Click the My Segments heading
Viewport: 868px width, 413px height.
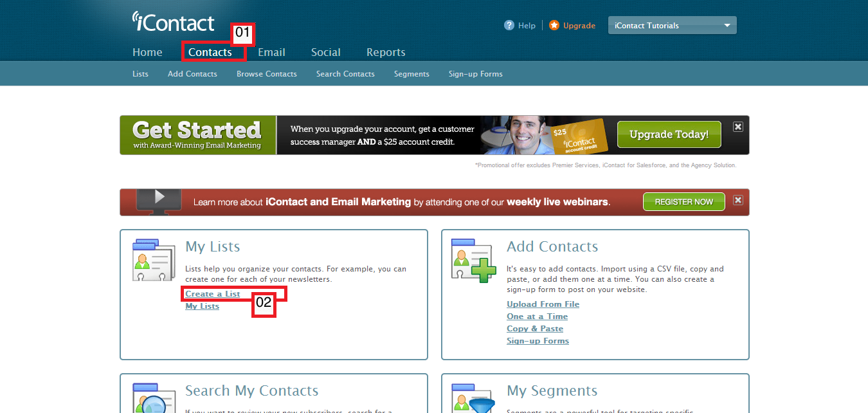click(x=552, y=391)
